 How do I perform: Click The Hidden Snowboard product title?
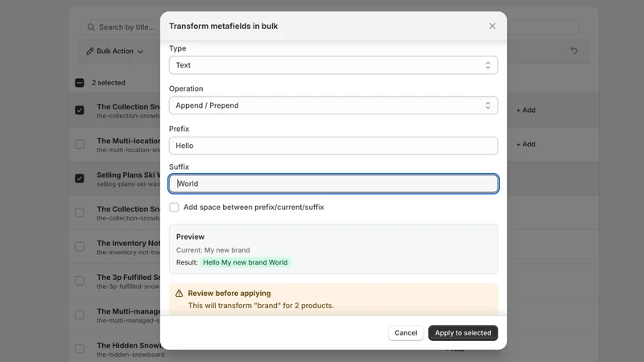[x=129, y=346]
